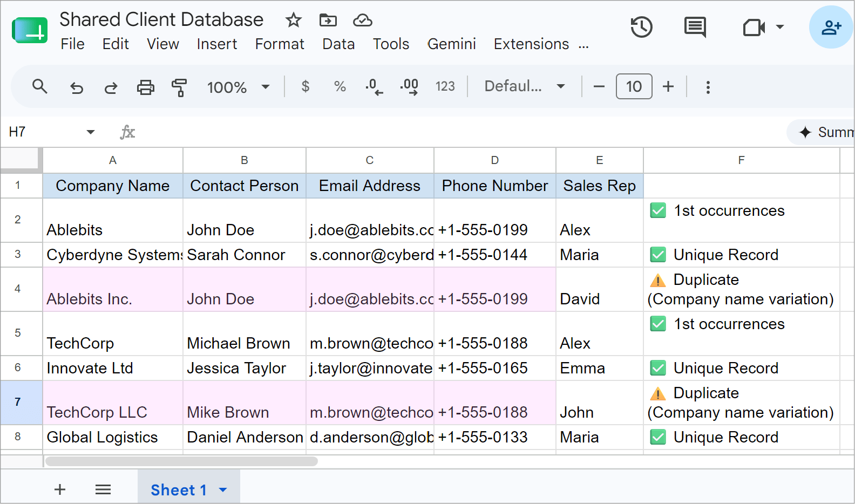Screen dimensions: 855x504
Task: Select row 7 header
Action: [x=22, y=402]
